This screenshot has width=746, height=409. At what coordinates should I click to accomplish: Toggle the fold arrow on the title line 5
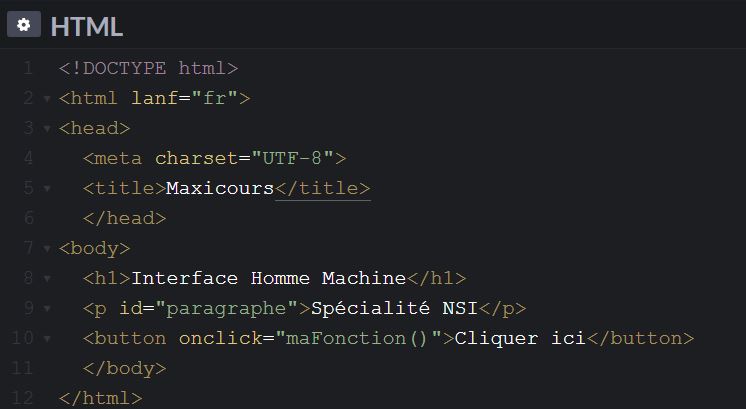point(47,189)
